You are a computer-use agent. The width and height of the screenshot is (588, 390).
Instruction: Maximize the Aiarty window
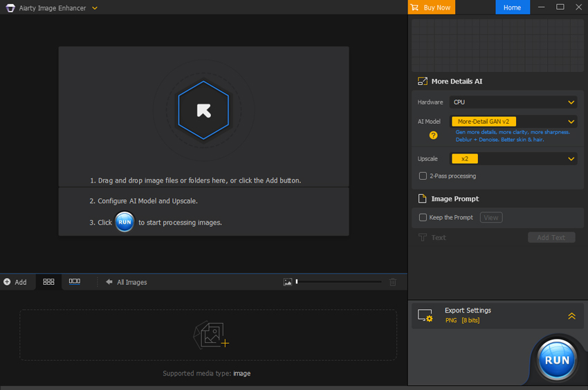560,7
